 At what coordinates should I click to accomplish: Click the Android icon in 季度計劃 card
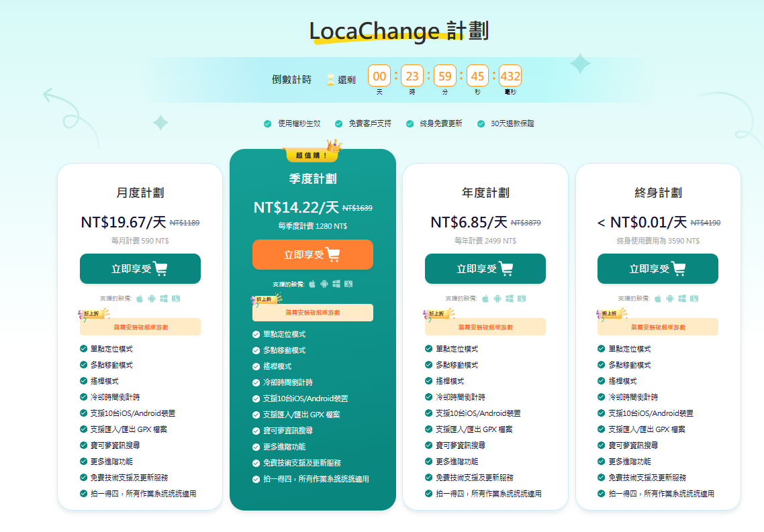(324, 284)
